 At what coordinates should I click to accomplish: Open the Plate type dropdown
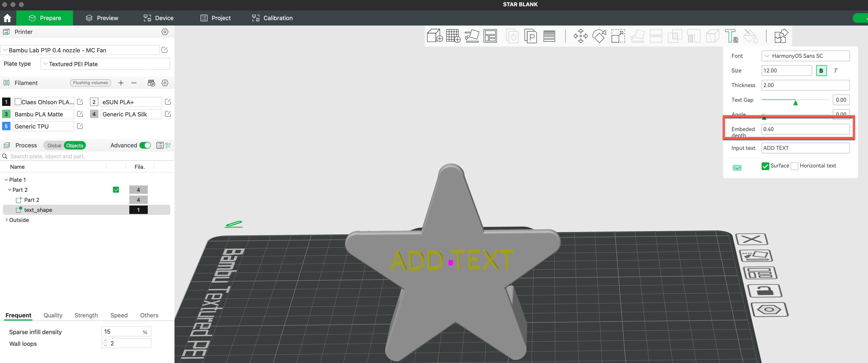click(x=105, y=64)
